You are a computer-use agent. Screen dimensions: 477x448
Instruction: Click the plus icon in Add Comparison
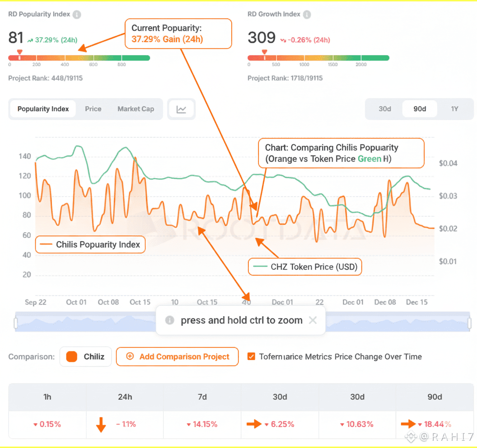click(130, 356)
